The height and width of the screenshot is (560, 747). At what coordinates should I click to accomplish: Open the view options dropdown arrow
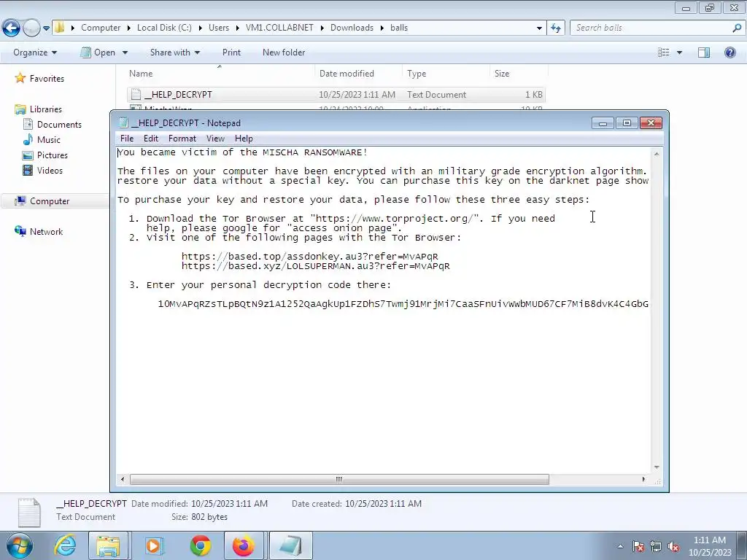click(x=679, y=52)
